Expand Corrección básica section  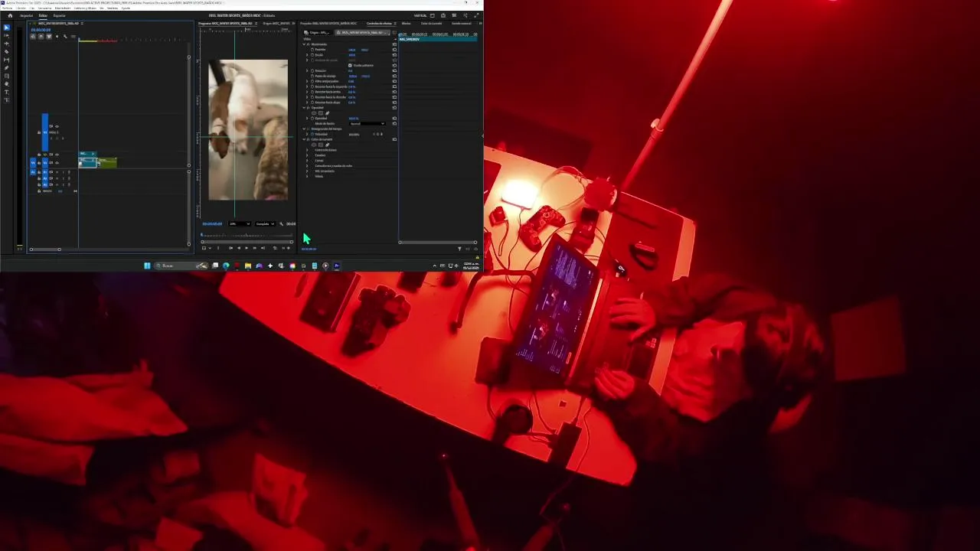(307, 150)
